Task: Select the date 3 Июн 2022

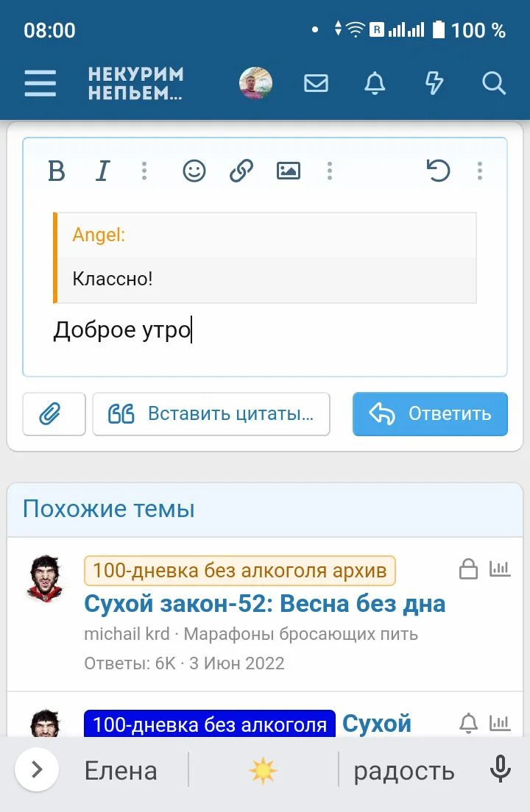Action: point(237,663)
